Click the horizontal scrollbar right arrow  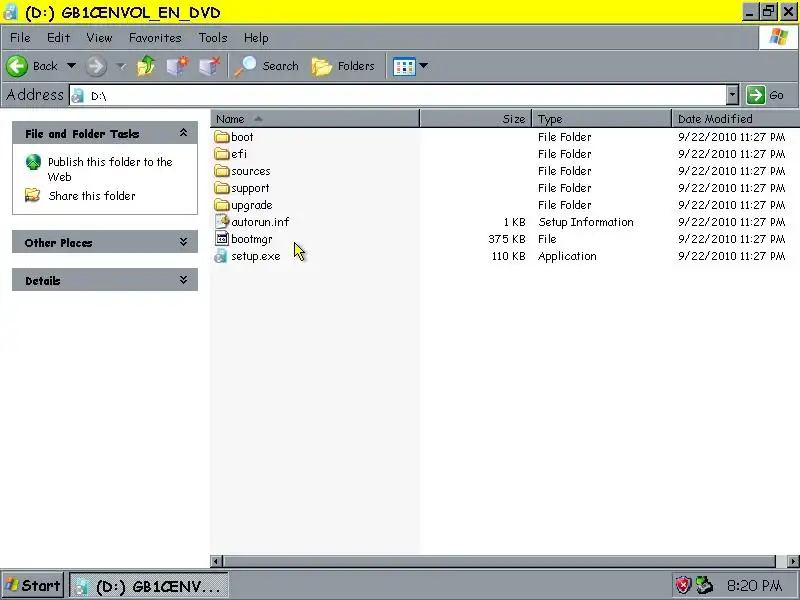(x=793, y=561)
